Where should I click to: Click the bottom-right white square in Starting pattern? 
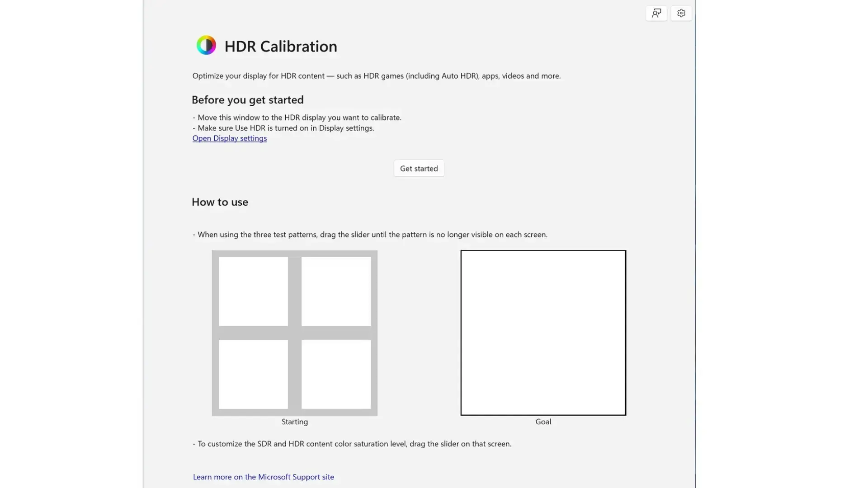336,375
